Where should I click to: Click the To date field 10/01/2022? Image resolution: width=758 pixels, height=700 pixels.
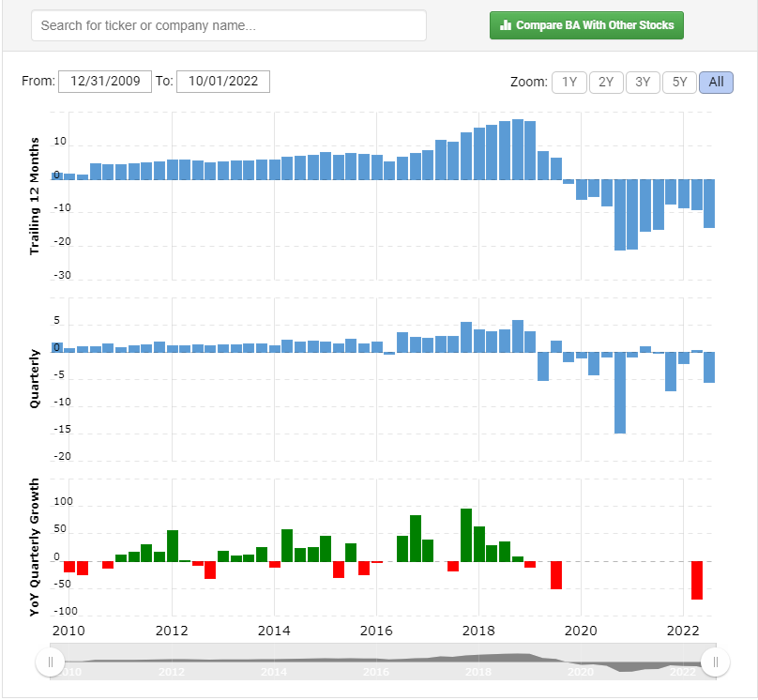(x=223, y=82)
